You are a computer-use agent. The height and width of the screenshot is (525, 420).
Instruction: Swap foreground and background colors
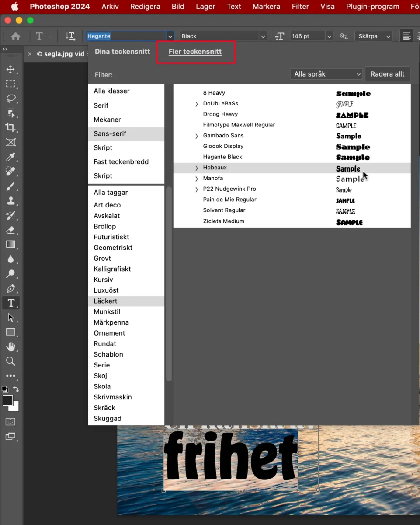click(x=16, y=389)
